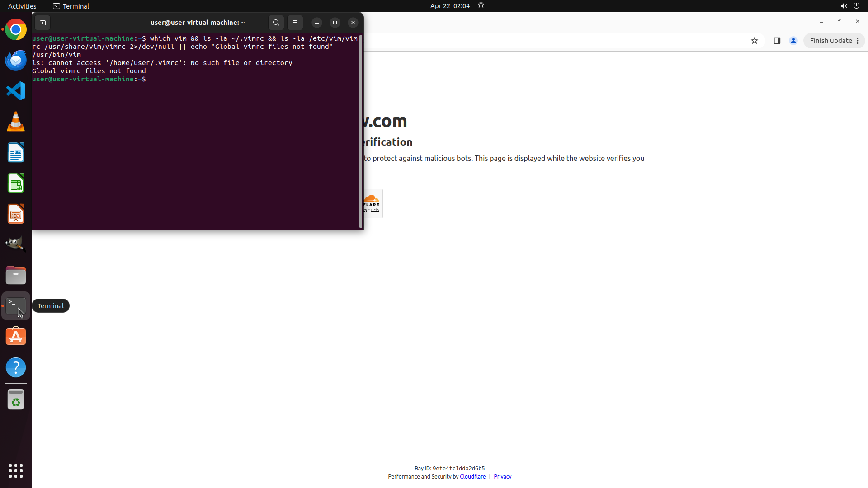Image resolution: width=868 pixels, height=488 pixels.
Task: Open the Cloudflare link in footer
Action: (x=472, y=477)
